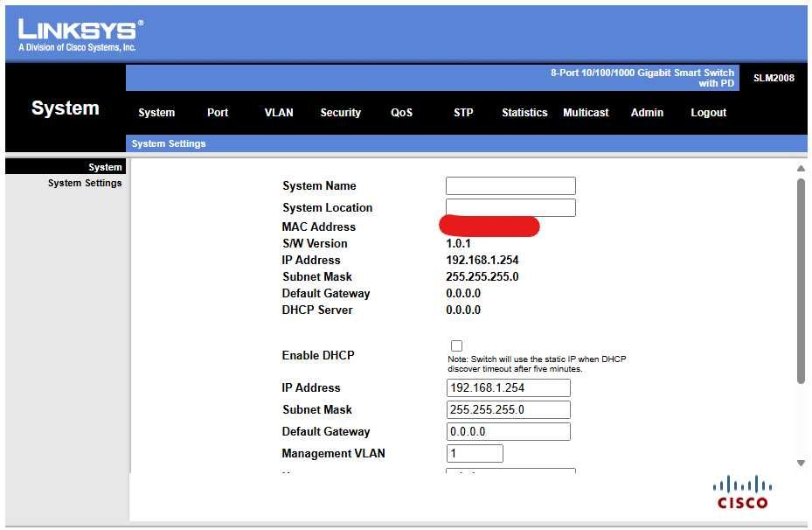
Task: Open the VLAN menu tab
Action: [x=279, y=113]
